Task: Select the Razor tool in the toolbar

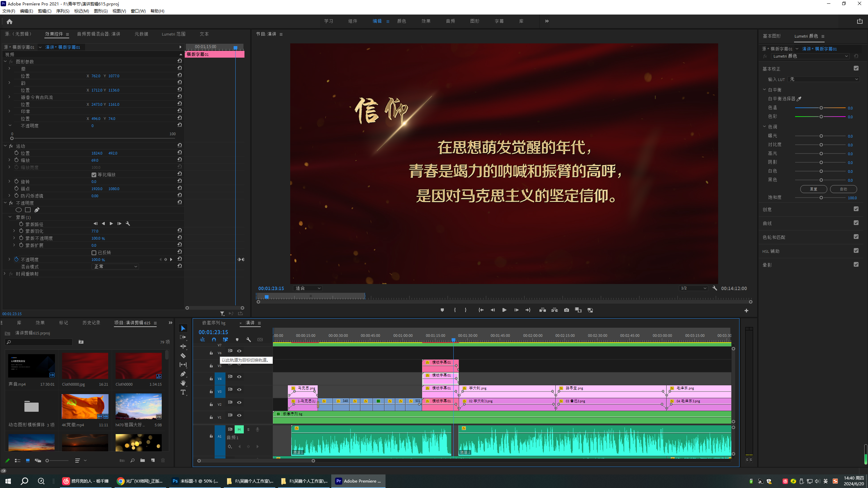Action: pos(183,355)
